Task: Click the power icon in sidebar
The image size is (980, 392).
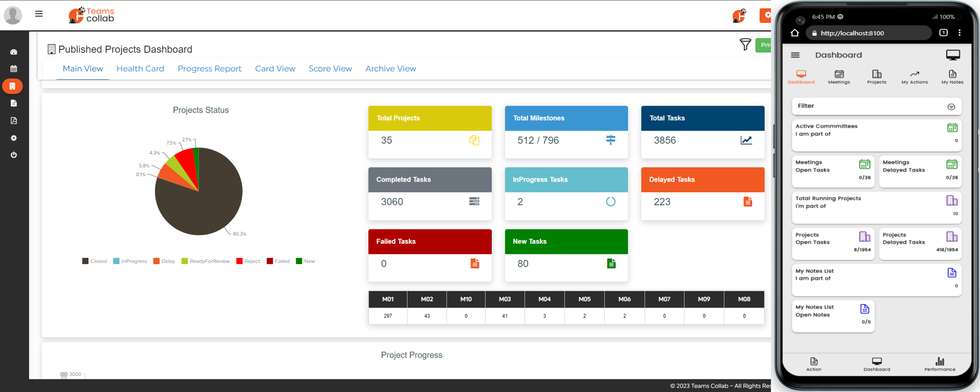Action: coord(13,155)
